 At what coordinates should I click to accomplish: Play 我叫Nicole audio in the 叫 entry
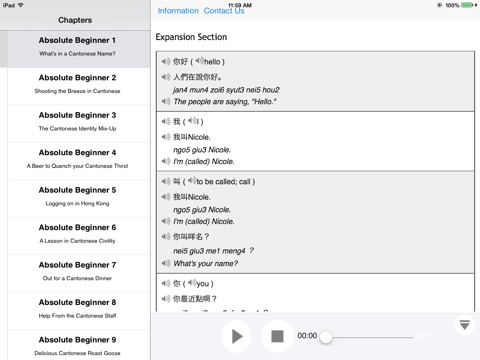pos(166,197)
